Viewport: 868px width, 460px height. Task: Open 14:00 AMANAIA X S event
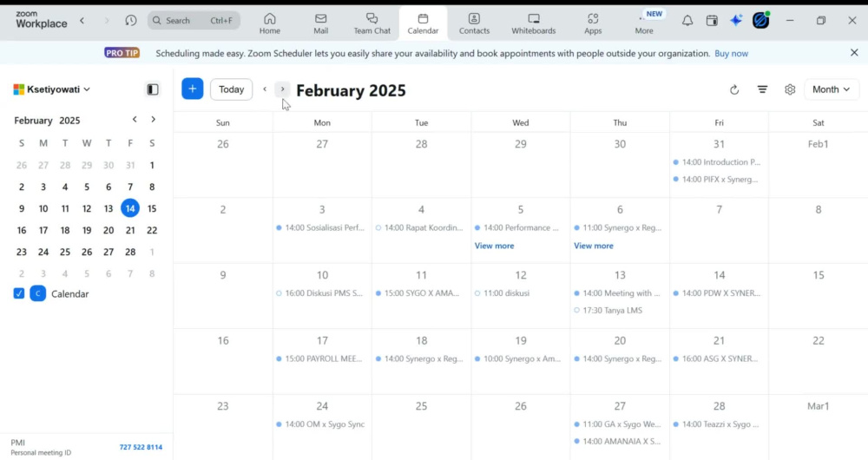pos(619,442)
